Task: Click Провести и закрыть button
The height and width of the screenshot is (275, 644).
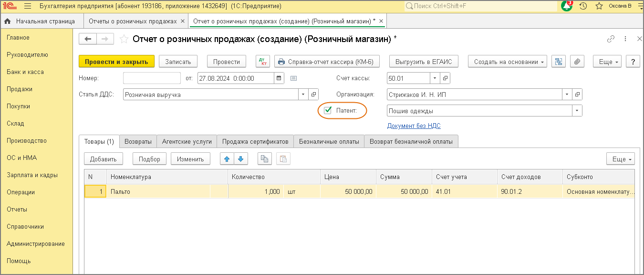Action: pos(116,62)
